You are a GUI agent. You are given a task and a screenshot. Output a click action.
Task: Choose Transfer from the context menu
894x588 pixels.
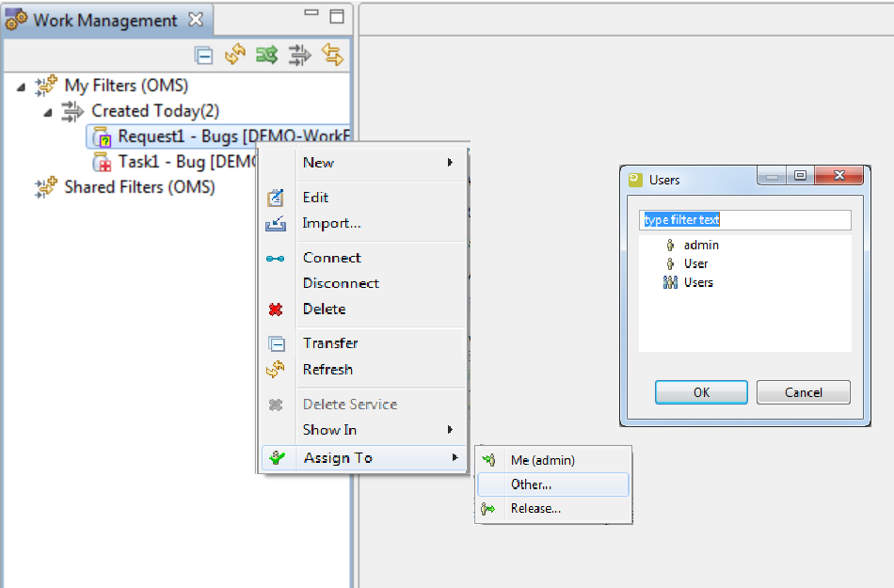point(330,343)
